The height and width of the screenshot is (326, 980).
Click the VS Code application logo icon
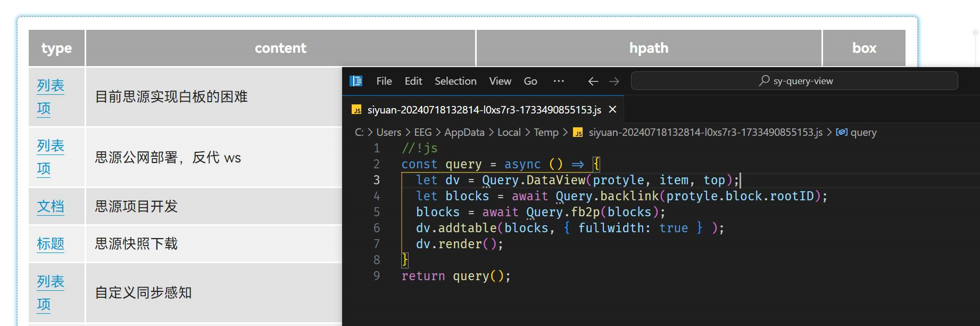pyautogui.click(x=356, y=81)
